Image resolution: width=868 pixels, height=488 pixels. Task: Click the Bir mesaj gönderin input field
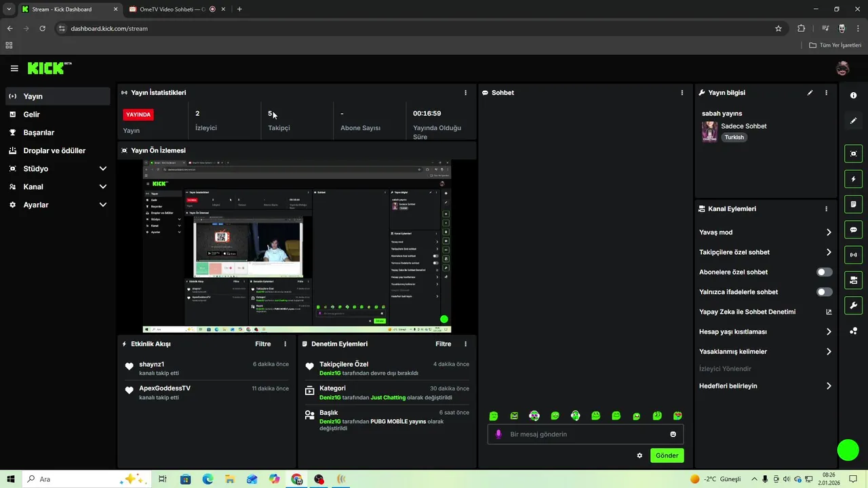585,434
